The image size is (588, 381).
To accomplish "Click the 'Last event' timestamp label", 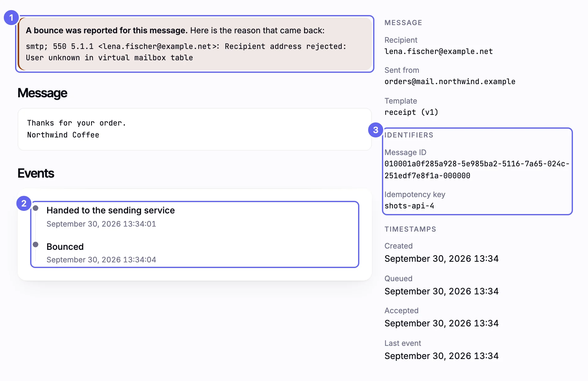I will 403,343.
